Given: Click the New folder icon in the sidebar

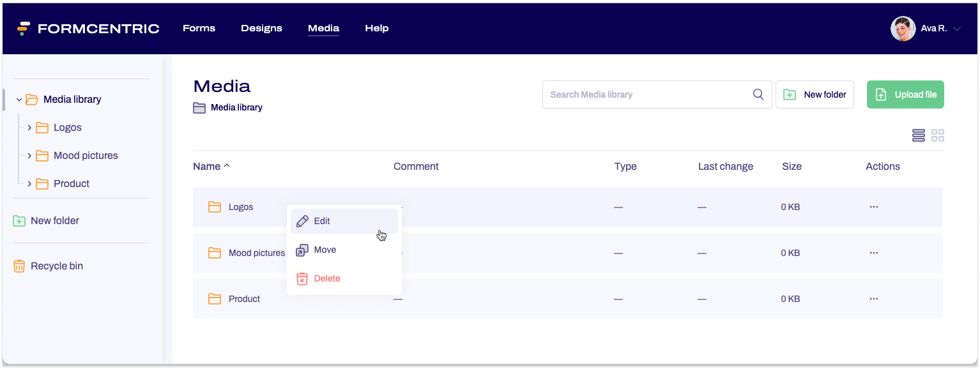Looking at the screenshot, I should (19, 220).
